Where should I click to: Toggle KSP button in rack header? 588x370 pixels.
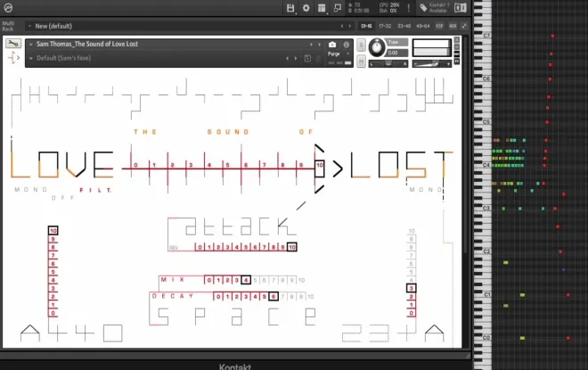(x=439, y=26)
